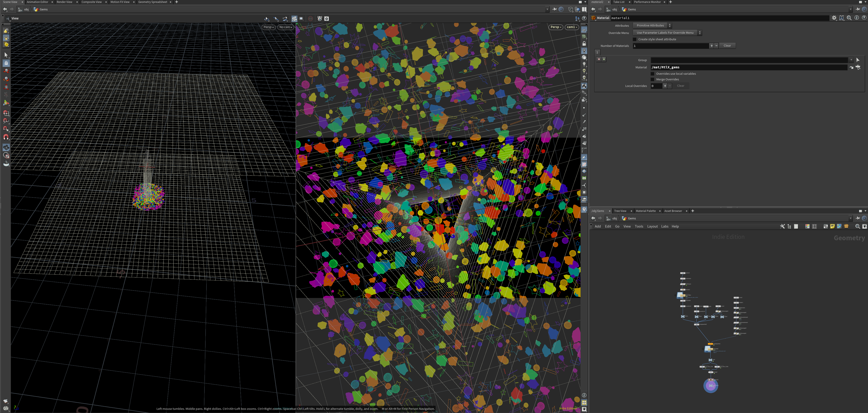Toggle the pin icon on the parameter pane
Image resolution: width=868 pixels, height=413 pixels.
(858, 10)
